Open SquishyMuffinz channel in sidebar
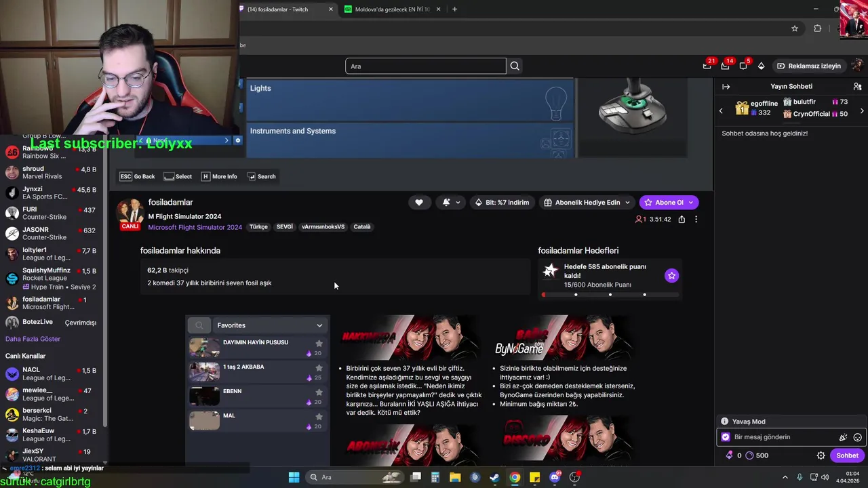This screenshot has width=868, height=488. (52, 278)
